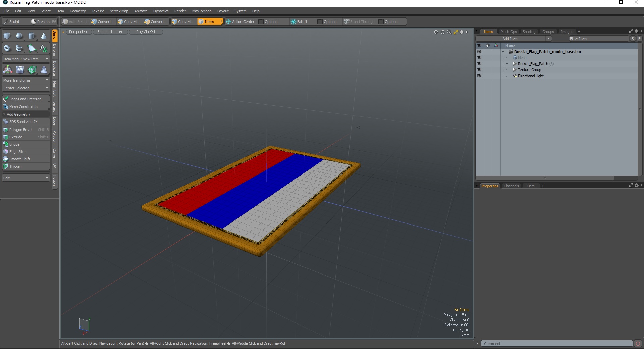This screenshot has height=349, width=644.
Task: Click the Filter Items input field
Action: [x=598, y=39]
